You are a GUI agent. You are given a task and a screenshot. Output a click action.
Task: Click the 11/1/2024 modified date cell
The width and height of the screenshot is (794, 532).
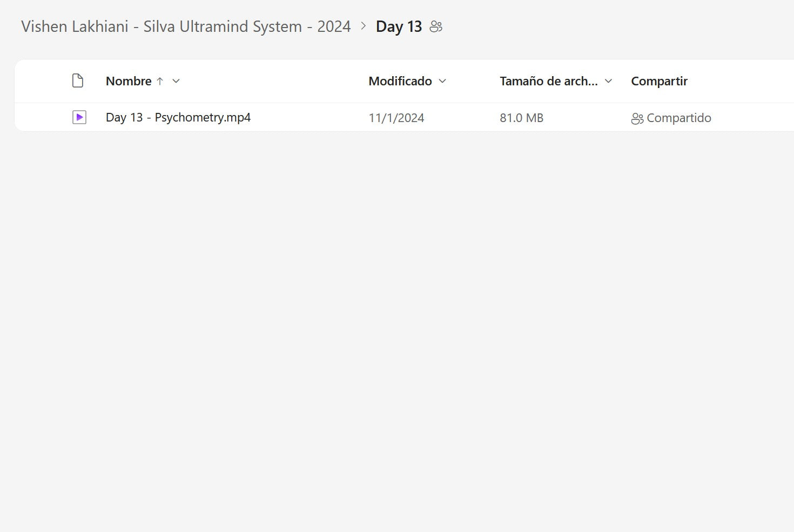[396, 118]
